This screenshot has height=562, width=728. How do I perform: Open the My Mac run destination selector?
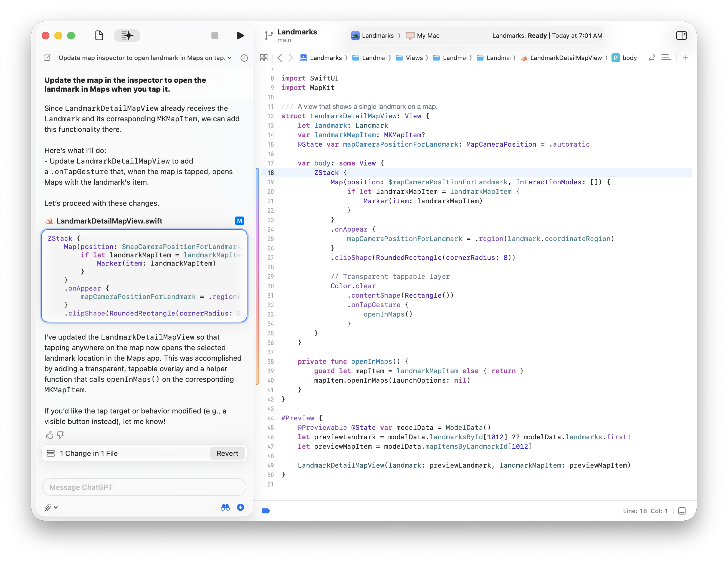pos(422,35)
